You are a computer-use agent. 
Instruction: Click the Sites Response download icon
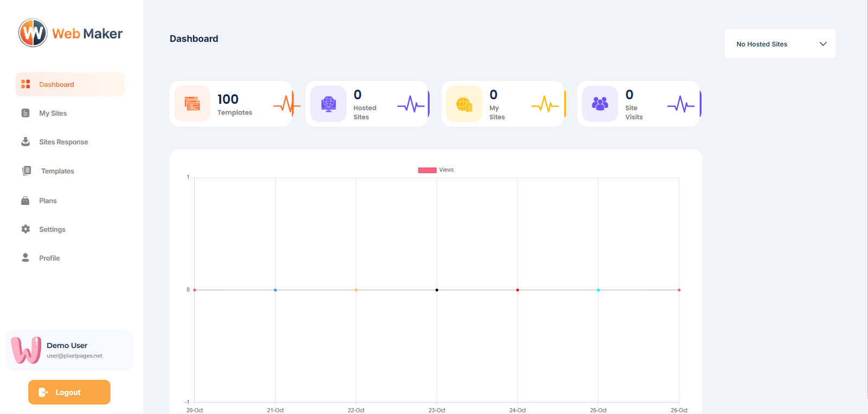coord(25,142)
